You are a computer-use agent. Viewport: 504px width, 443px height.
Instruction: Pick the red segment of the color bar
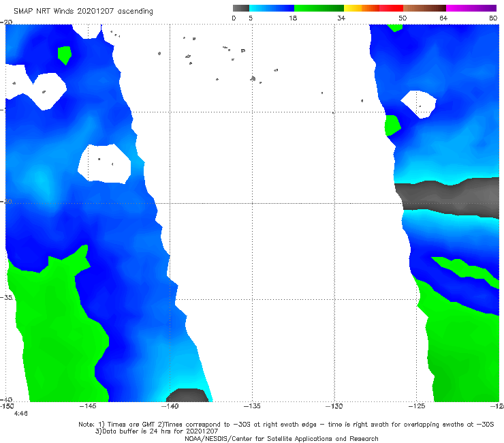pyautogui.click(x=391, y=8)
